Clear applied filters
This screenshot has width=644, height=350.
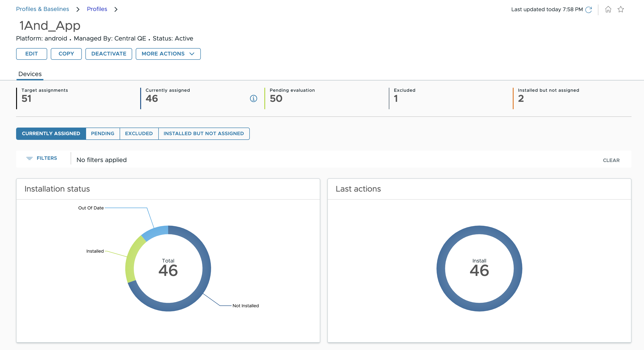point(611,160)
